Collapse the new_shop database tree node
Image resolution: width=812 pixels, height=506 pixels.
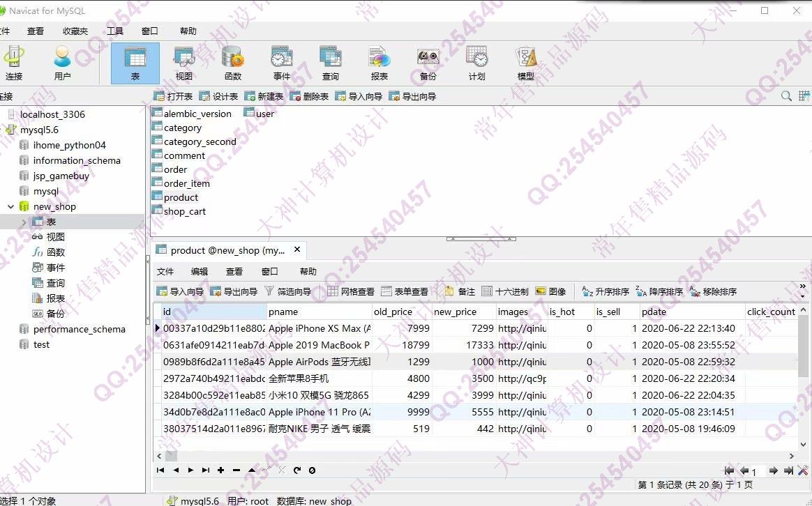[11, 207]
